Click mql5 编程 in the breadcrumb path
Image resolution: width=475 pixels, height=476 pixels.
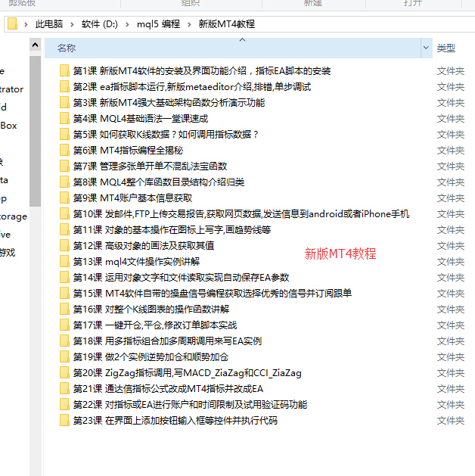[158, 24]
